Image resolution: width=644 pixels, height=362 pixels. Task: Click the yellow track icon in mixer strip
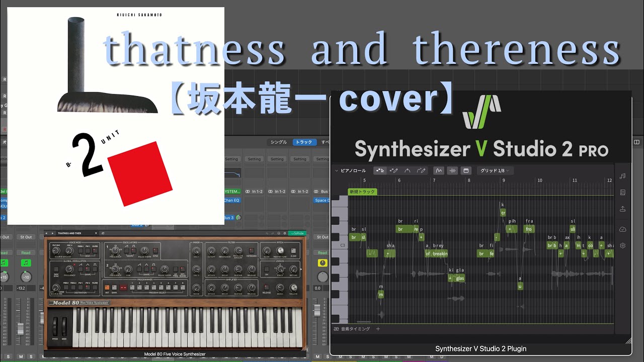322,263
